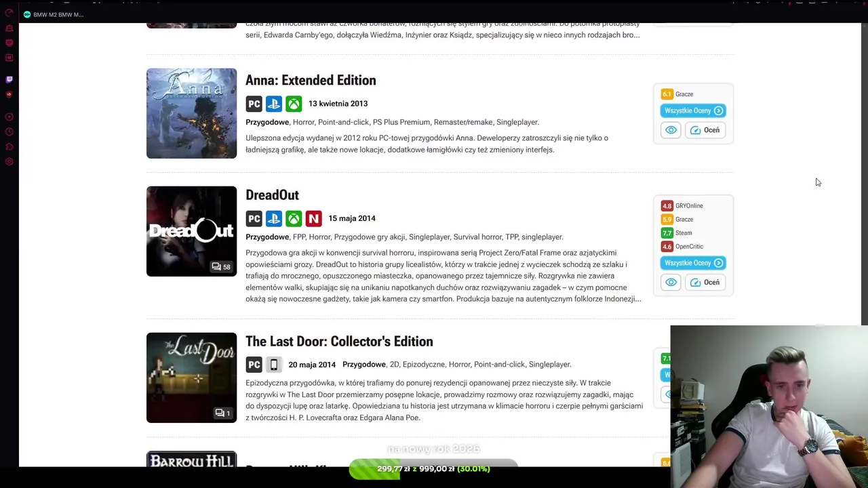Click TPP tag in DreadOut row
868x488 pixels.
click(512, 237)
